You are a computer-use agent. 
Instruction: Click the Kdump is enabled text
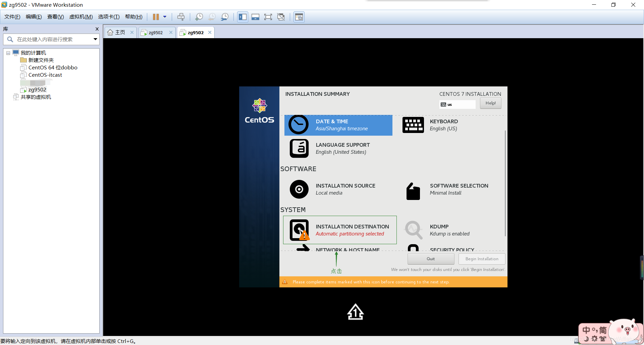(449, 234)
